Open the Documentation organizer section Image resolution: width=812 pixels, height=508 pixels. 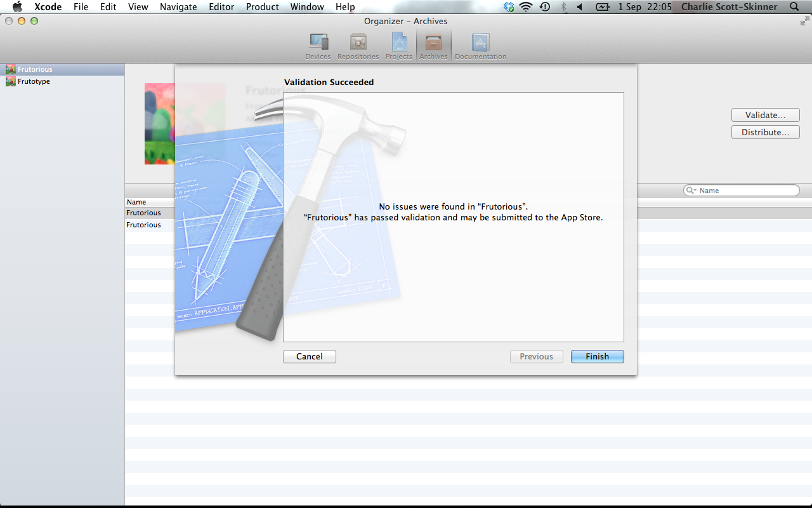pos(480,46)
